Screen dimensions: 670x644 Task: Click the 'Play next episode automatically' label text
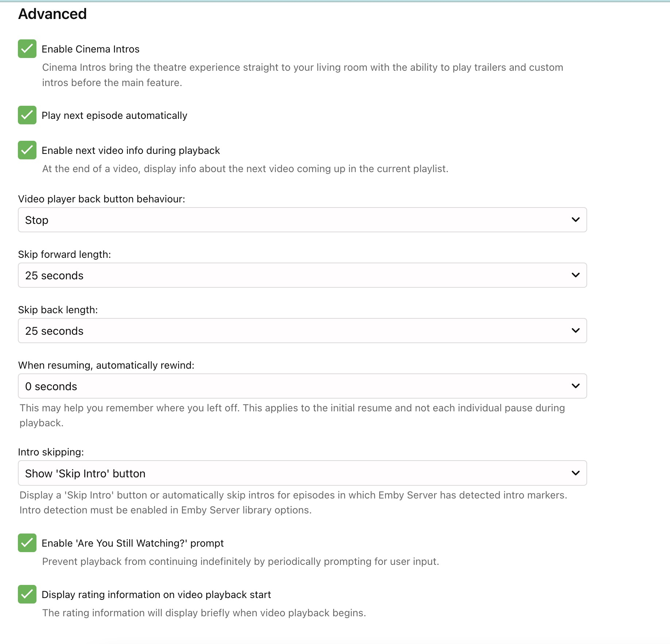point(114,116)
